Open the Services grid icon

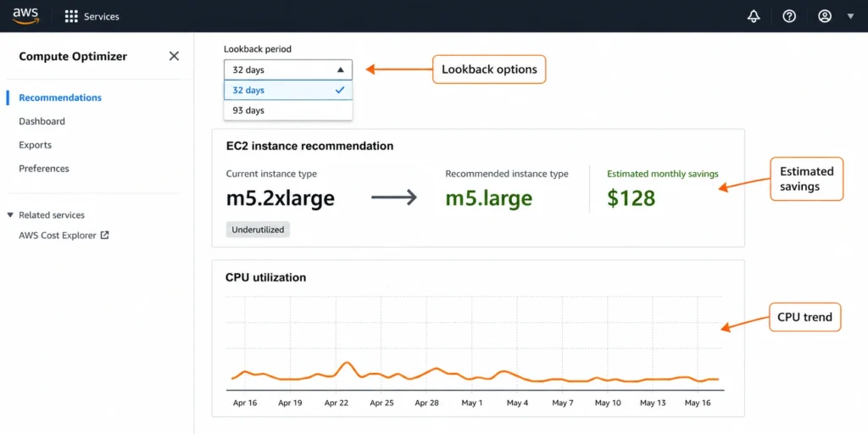click(71, 17)
